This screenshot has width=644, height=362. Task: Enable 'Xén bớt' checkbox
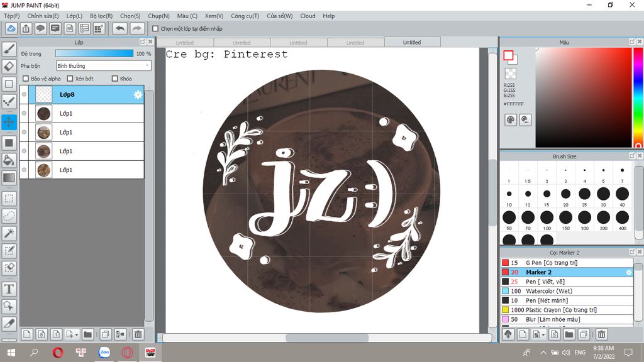[70, 79]
